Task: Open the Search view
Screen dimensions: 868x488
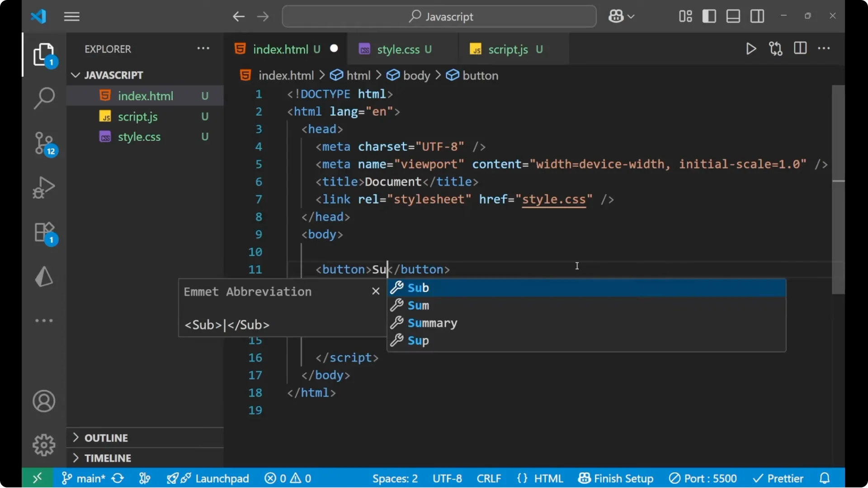Action: [x=44, y=98]
